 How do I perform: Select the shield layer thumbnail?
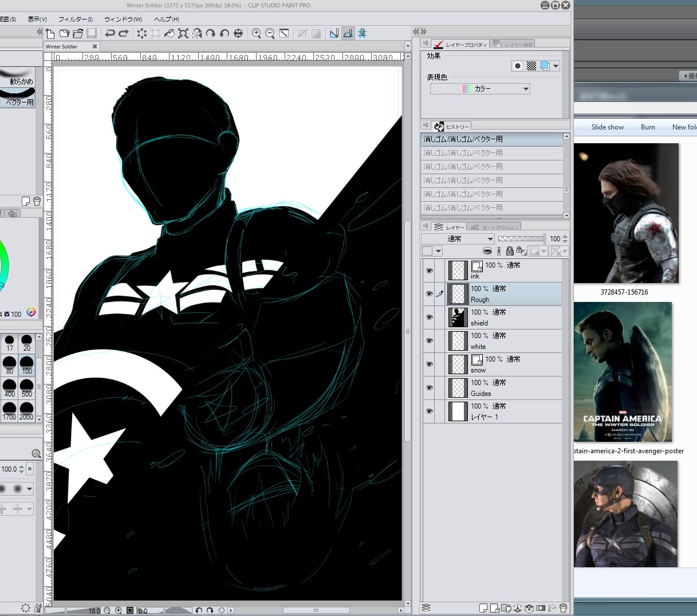pos(458,317)
